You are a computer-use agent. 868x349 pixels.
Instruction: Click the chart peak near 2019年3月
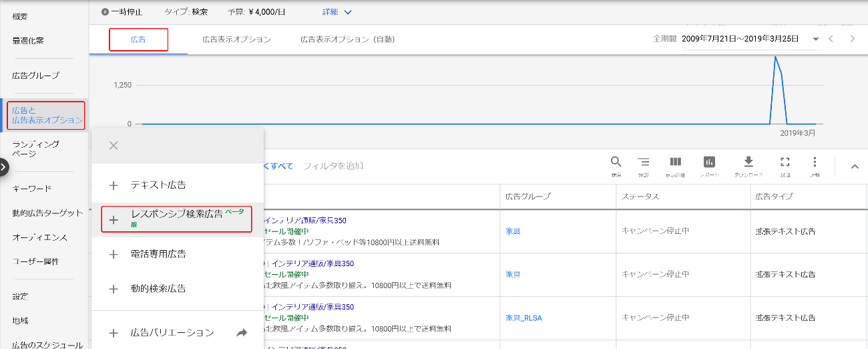click(x=775, y=57)
